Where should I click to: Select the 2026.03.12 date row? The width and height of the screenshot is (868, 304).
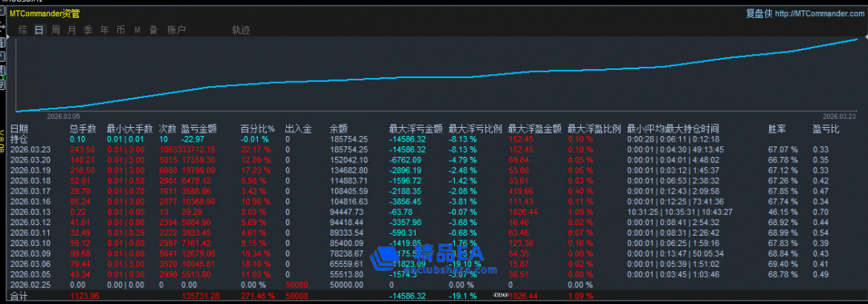coord(30,222)
